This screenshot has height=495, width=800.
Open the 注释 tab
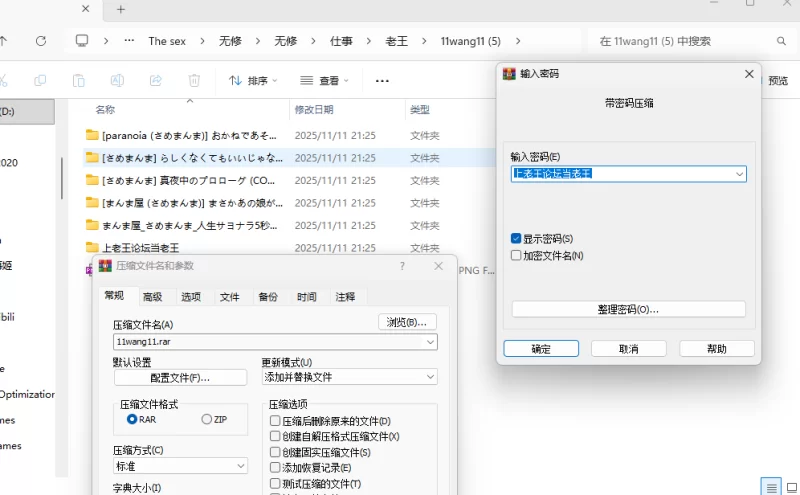click(x=345, y=297)
